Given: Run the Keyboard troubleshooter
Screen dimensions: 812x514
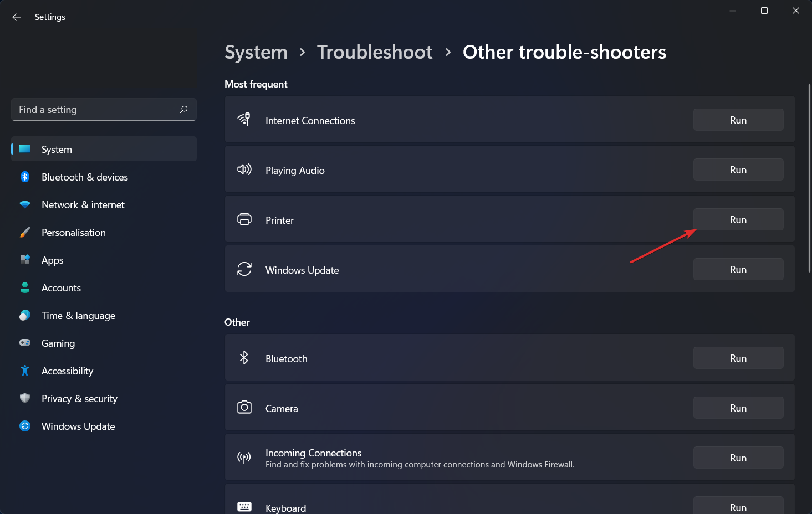Looking at the screenshot, I should [x=738, y=506].
